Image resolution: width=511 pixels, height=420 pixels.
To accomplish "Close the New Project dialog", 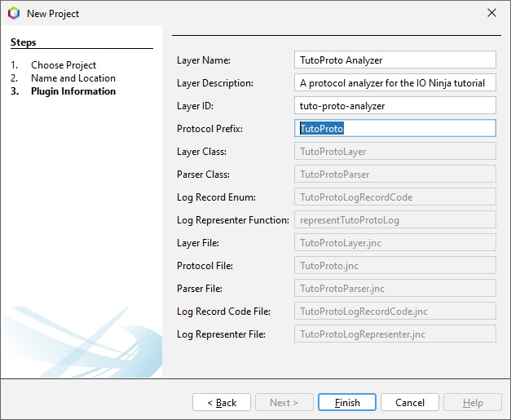I will coord(491,13).
